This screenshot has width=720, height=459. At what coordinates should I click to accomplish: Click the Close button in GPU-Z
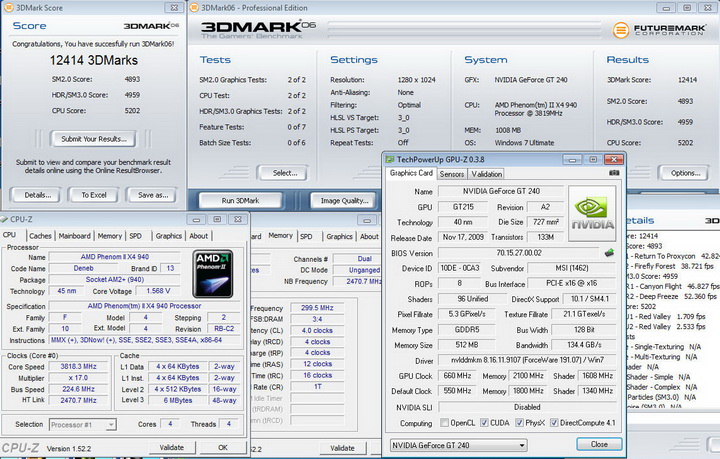coord(599,444)
